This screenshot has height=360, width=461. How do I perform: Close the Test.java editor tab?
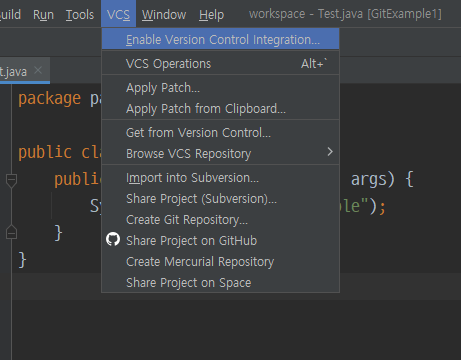(38, 70)
